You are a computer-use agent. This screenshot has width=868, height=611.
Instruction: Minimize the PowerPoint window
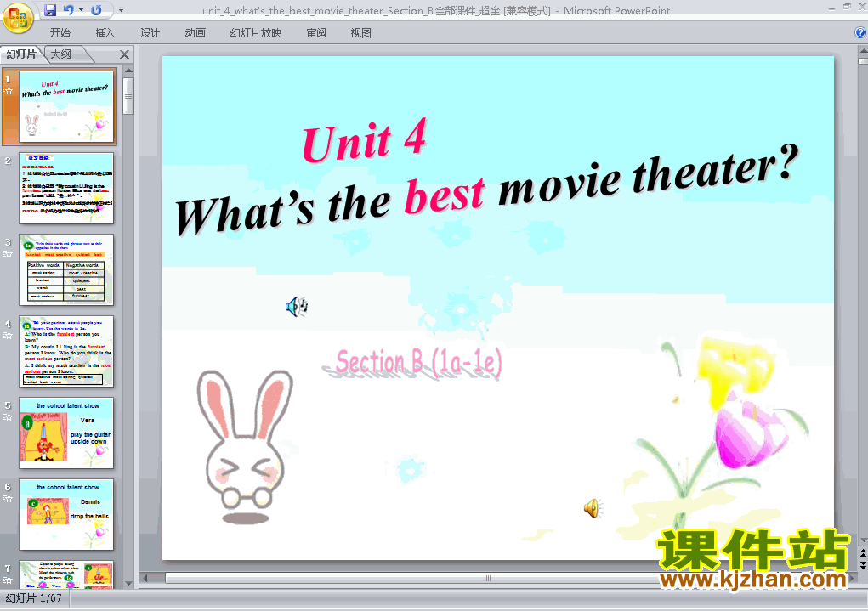click(831, 8)
